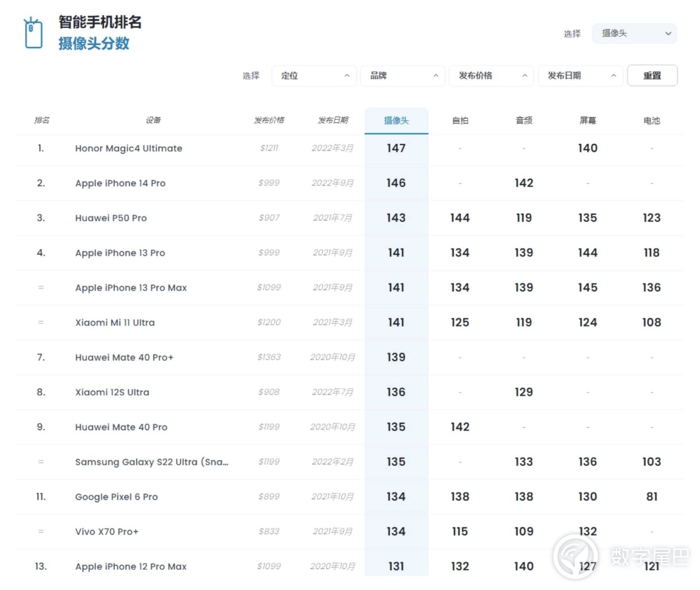Click screen score 140 for Honor Magic4

(588, 148)
